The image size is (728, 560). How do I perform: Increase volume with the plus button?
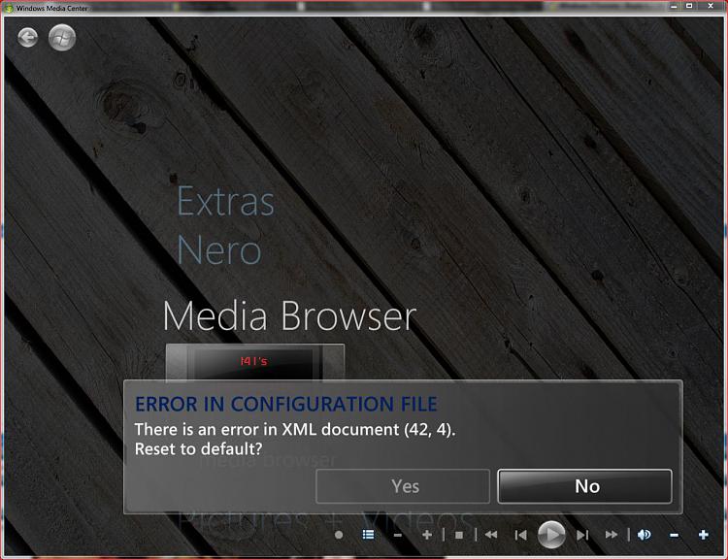[704, 535]
